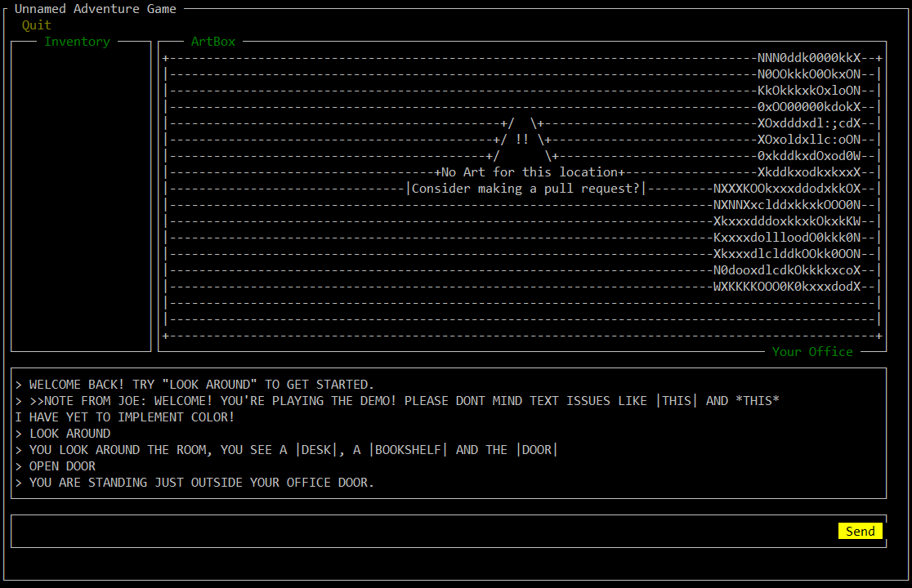Screen dimensions: 912x588
Task: Click the 'Your Office' location label
Action: coord(812,352)
